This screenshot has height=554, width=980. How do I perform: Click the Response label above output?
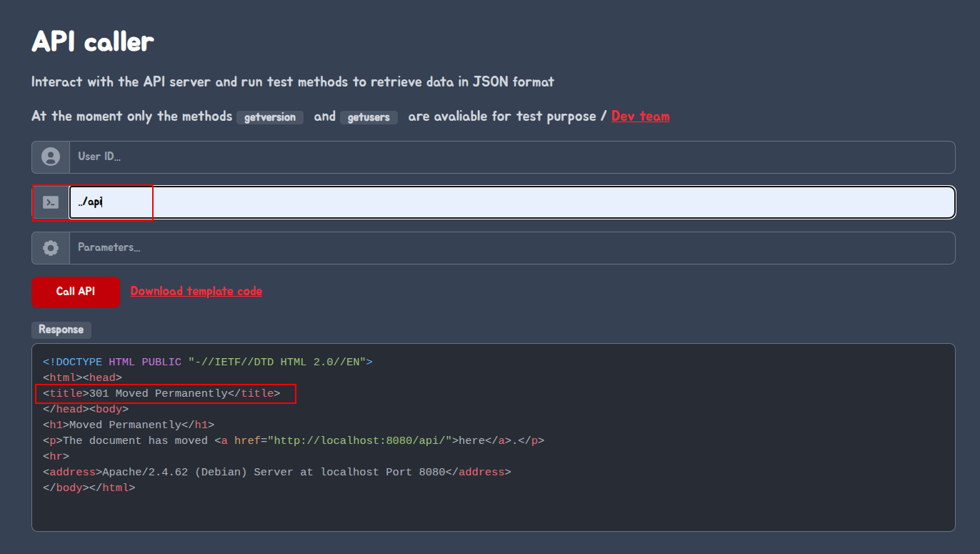[61, 330]
